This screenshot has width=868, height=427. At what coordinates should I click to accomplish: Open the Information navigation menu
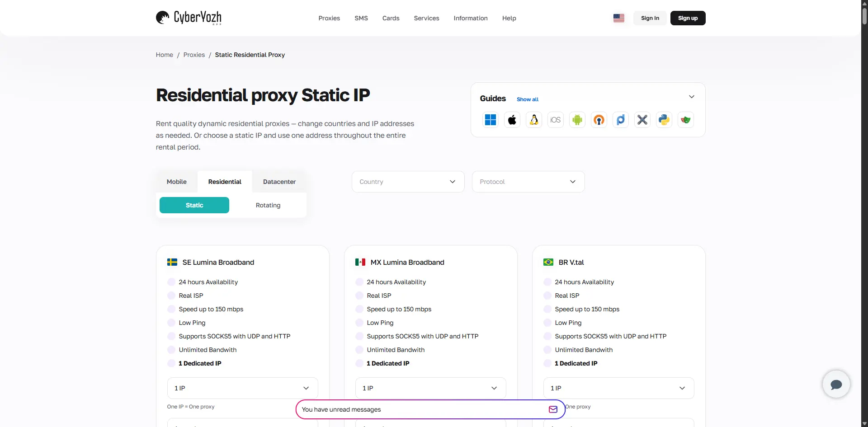[471, 18]
